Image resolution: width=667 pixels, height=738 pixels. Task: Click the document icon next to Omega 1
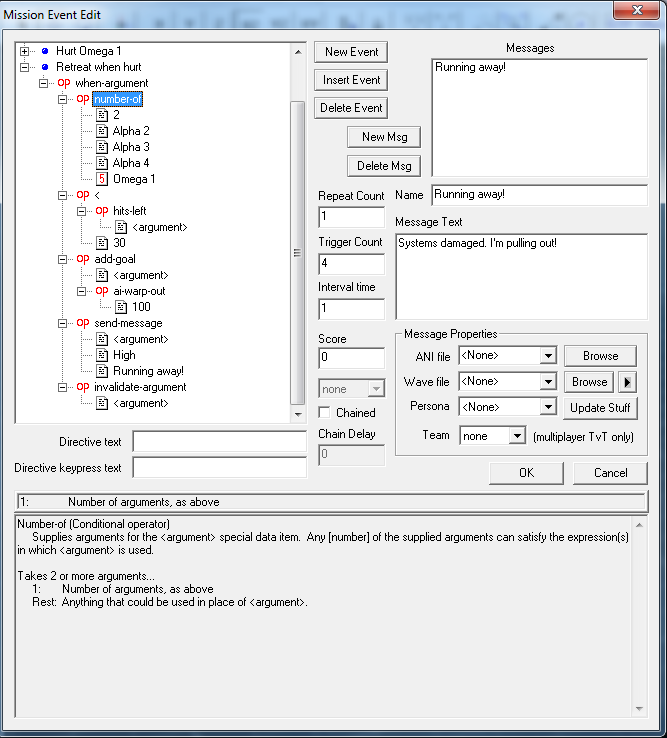(x=102, y=179)
